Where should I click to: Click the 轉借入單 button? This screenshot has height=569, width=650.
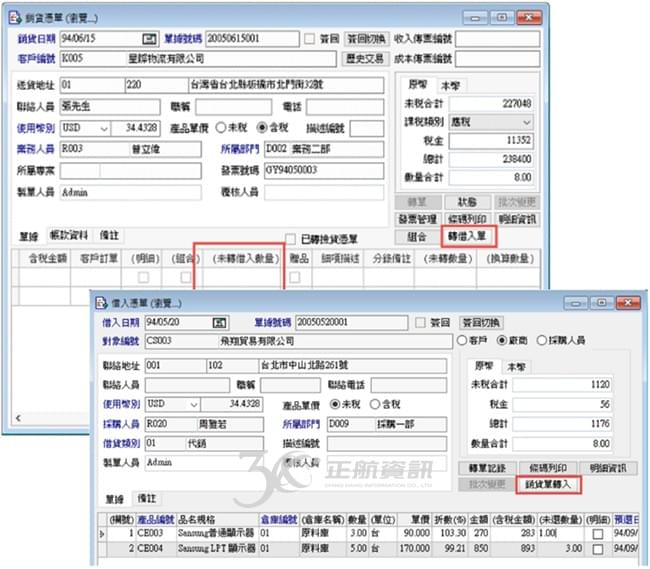466,237
